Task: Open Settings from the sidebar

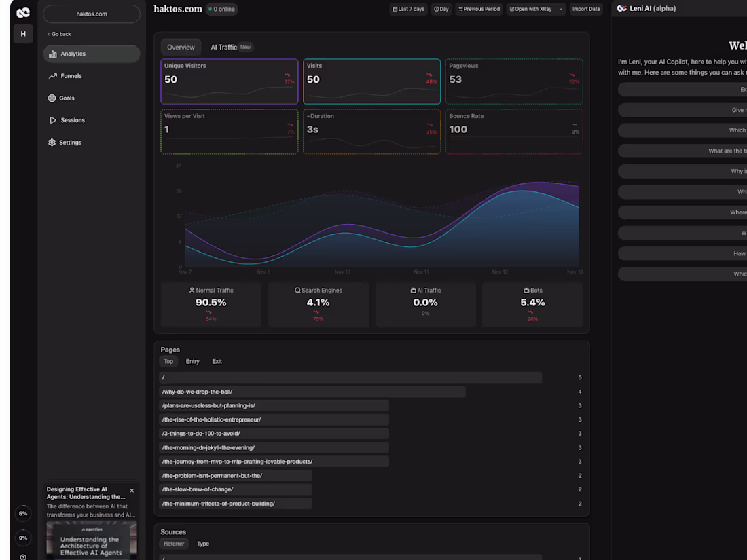Action: tap(69, 142)
